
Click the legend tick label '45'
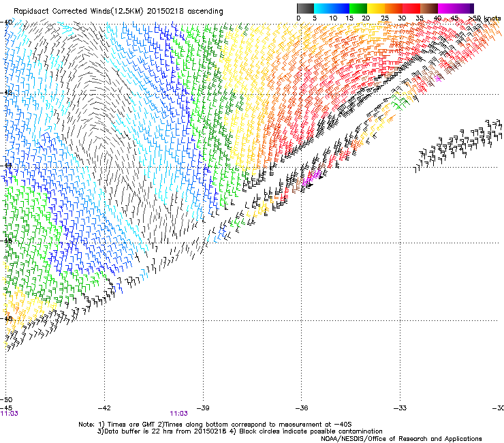454,18
